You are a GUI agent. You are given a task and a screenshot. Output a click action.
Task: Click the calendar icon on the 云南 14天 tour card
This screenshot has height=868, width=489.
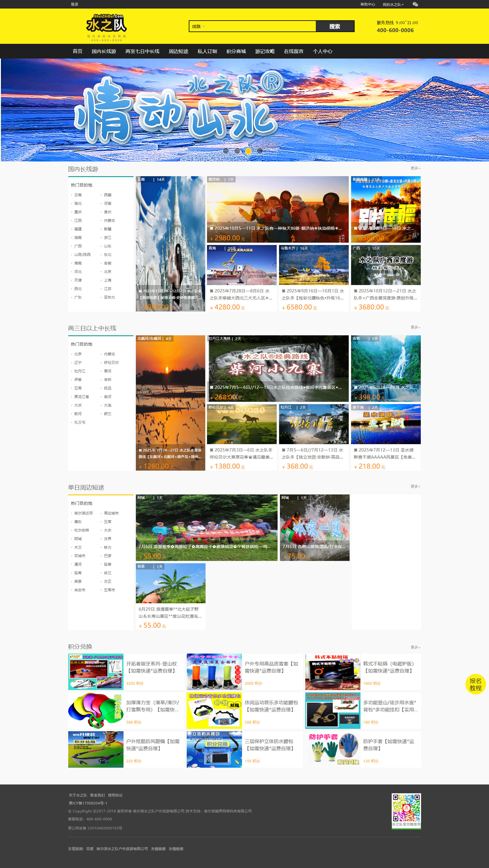click(141, 292)
